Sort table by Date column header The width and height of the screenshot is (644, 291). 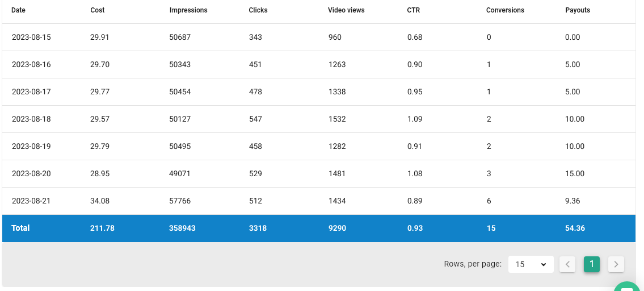[19, 10]
